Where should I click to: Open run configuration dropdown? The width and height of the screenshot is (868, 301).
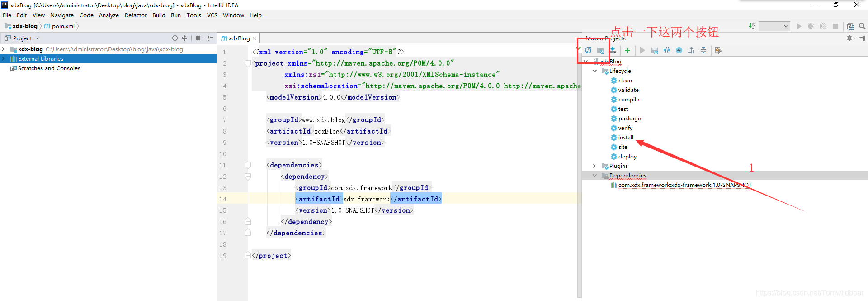pos(774,26)
